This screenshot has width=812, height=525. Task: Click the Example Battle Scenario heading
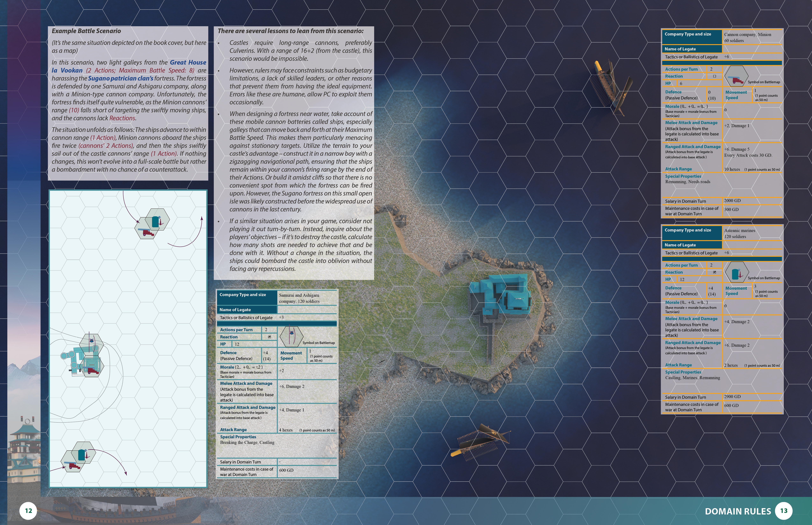click(86, 31)
